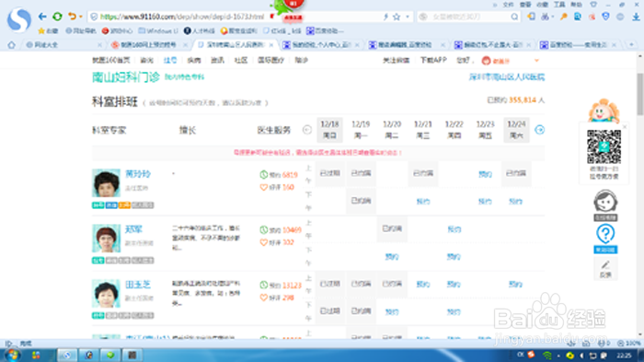Screen dimensions: 644x362
Task: Click the login/import toolbar icon
Action: (x=532, y=17)
